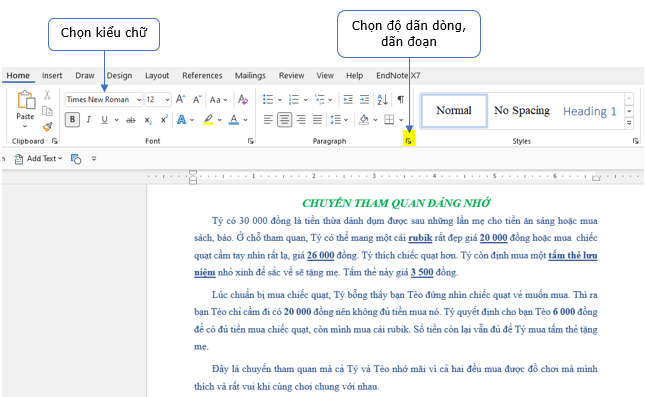Switch to the Review tab

291,75
